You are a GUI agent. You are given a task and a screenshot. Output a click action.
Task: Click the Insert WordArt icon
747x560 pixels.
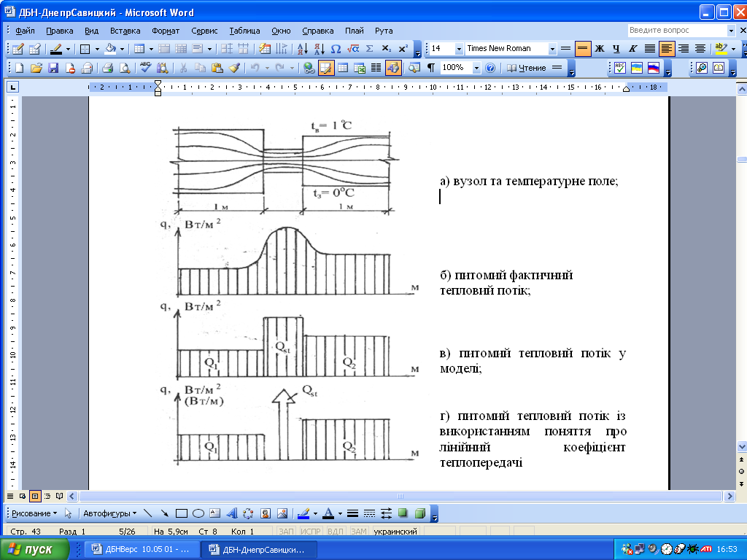click(232, 513)
